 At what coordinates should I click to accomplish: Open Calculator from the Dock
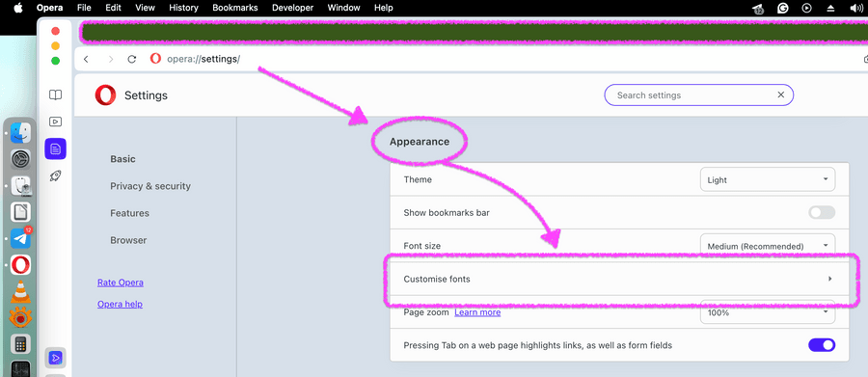tap(20, 344)
